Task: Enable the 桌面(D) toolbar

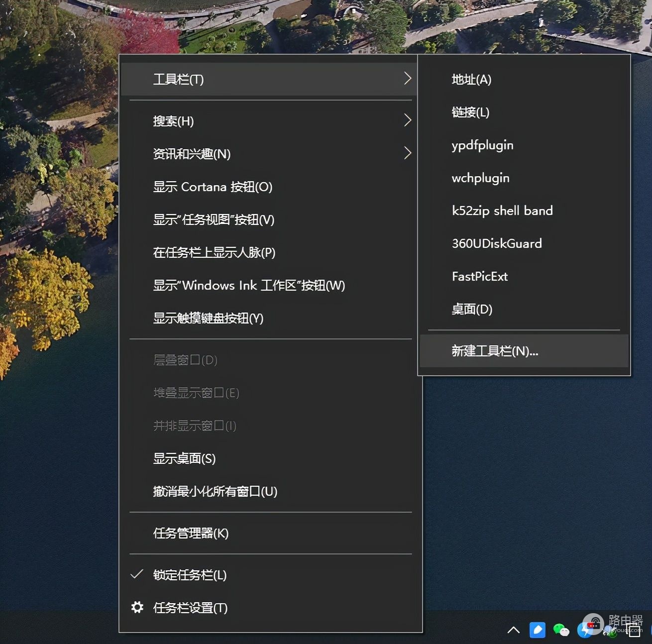Action: coord(524,309)
